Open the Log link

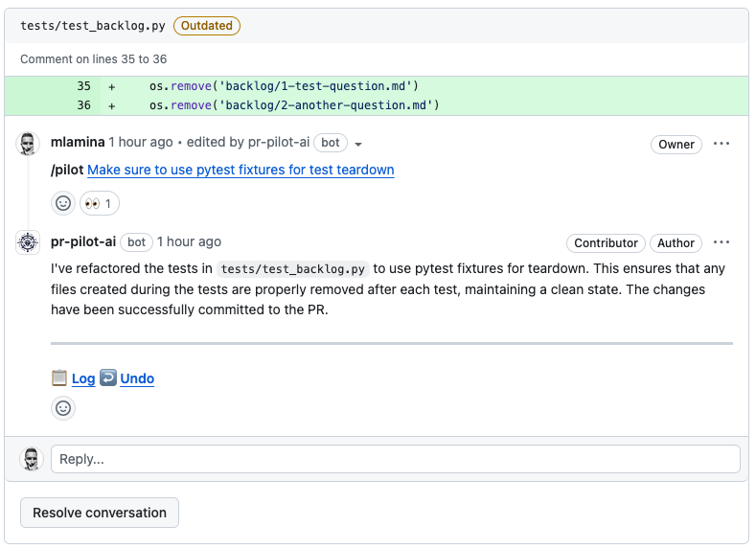[83, 378]
